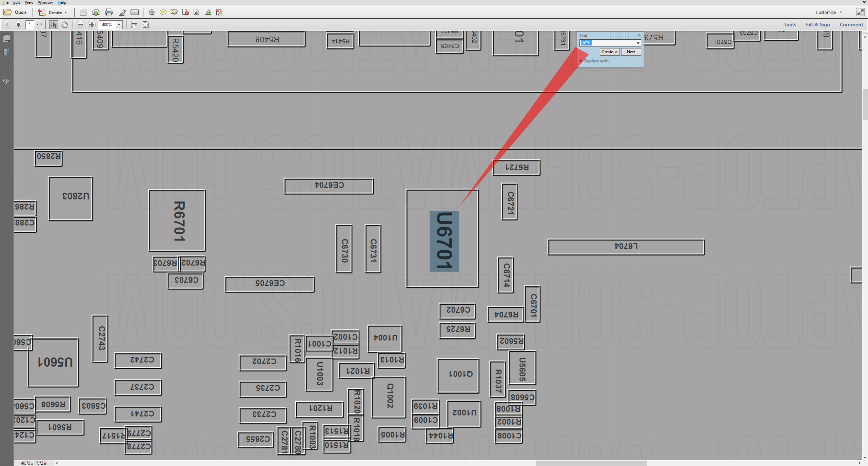Image resolution: width=868 pixels, height=466 pixels.
Task: Click the Next button in Find
Action: coord(631,52)
